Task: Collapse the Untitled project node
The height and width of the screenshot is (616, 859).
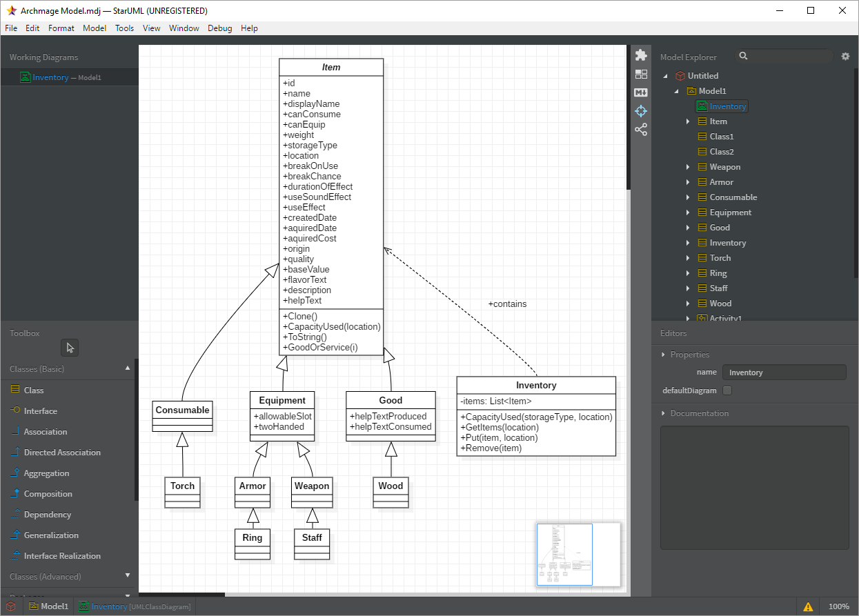Action: click(665, 76)
